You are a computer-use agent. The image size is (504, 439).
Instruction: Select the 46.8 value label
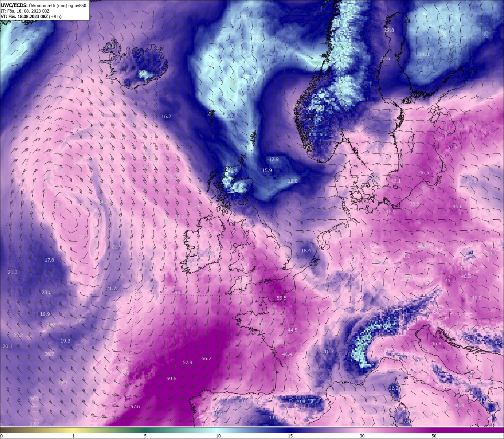click(436, 343)
